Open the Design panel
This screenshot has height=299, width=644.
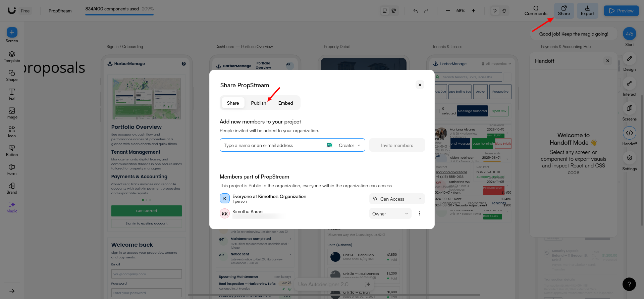pos(630,58)
